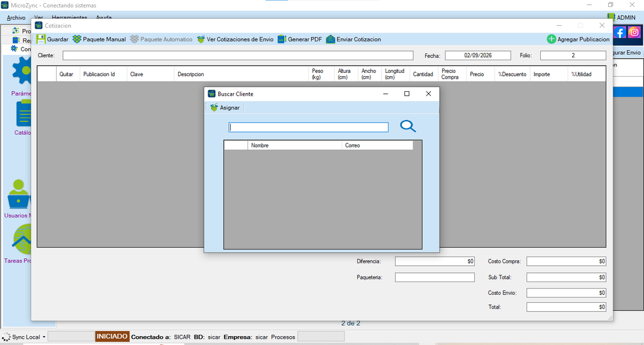Screen dimensions: 644x345
Task: Close the Cotizacion window
Action: click(x=602, y=25)
